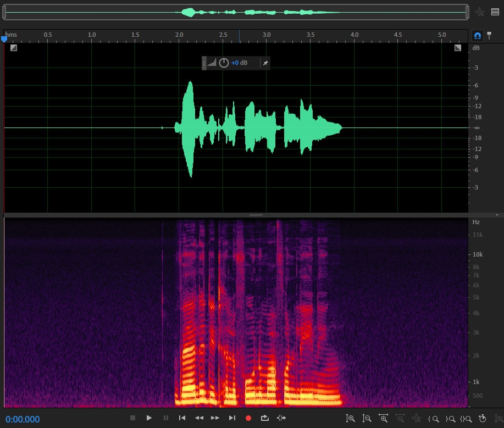The height and width of the screenshot is (428, 504).
Task: Click the Rewind button
Action: tap(199, 418)
